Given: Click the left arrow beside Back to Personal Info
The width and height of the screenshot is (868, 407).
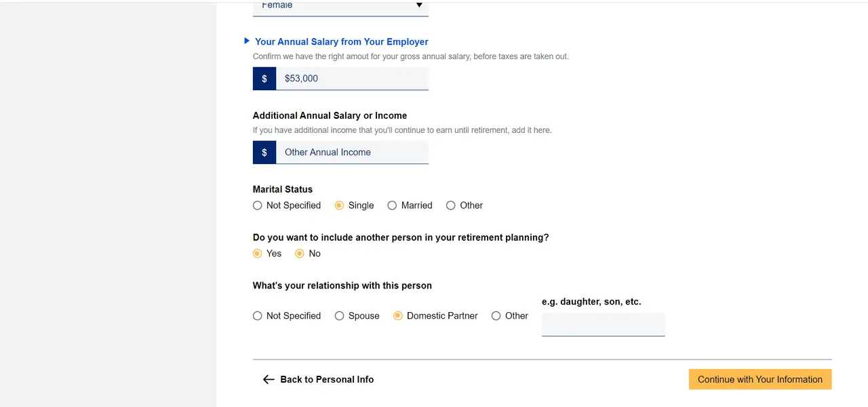Looking at the screenshot, I should click(269, 379).
